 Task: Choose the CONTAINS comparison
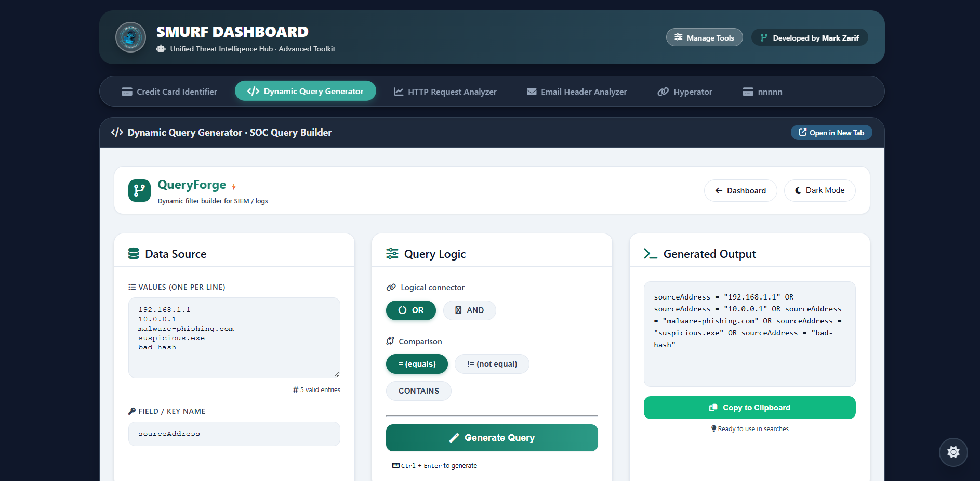click(x=419, y=391)
